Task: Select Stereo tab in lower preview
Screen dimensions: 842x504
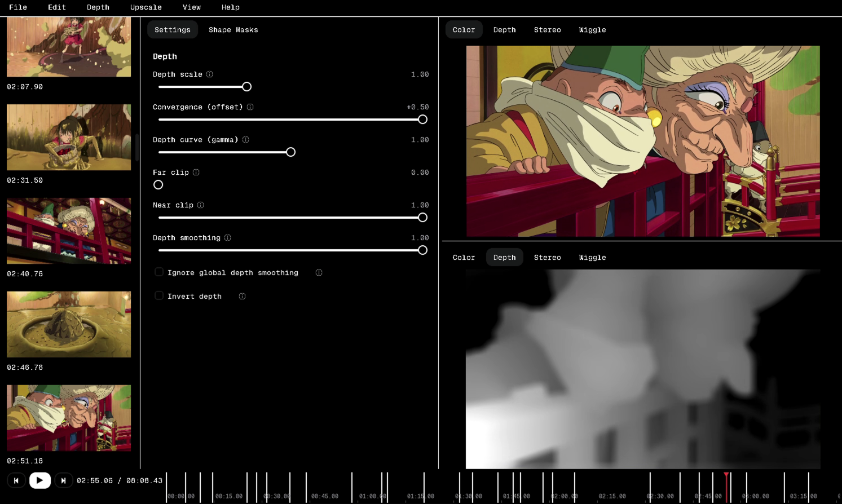Action: [548, 258]
